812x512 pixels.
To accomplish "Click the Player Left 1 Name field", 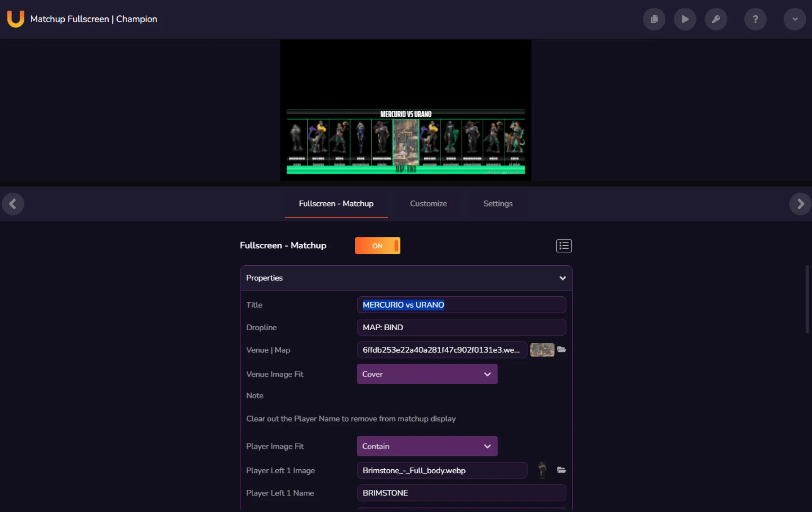I will point(461,493).
